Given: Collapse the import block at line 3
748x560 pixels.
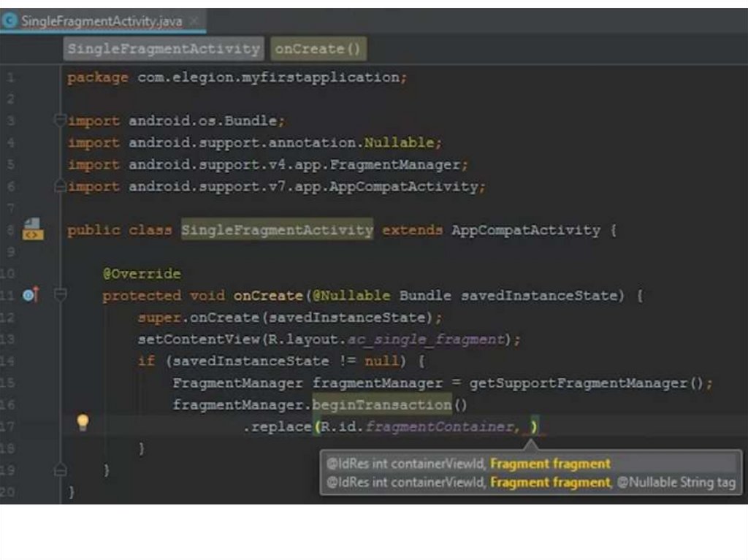Looking at the screenshot, I should [61, 120].
